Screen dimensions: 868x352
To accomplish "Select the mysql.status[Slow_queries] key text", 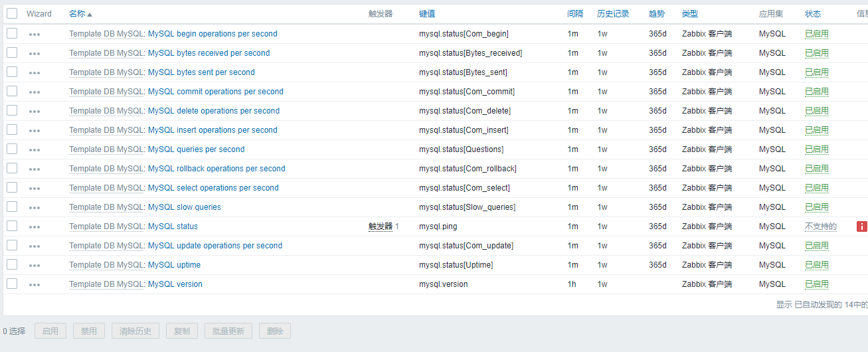I will pos(468,207).
